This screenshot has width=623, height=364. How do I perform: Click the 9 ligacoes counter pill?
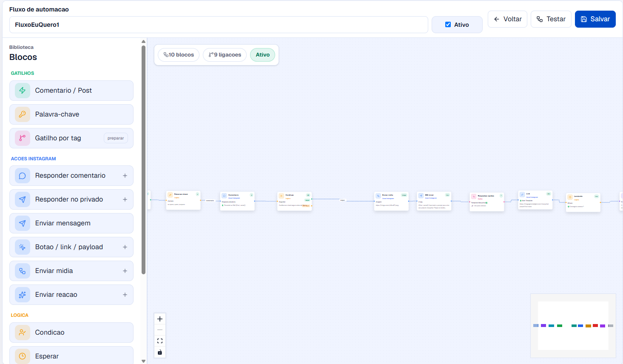[225, 55]
